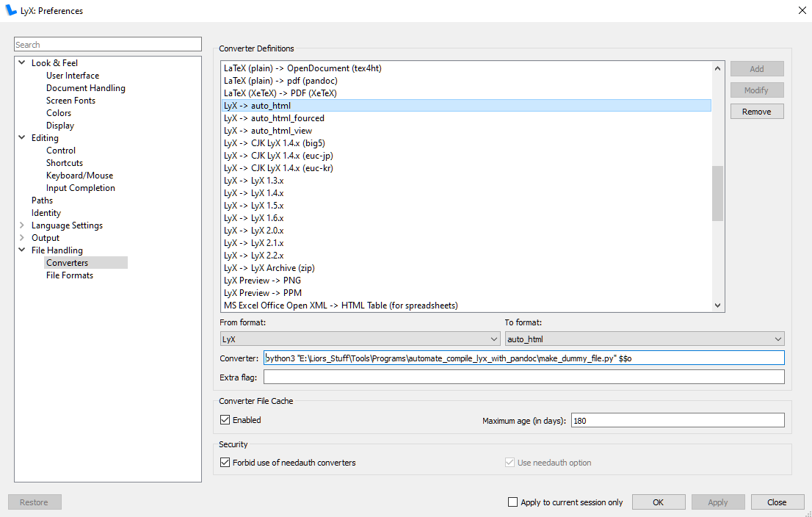812x517 pixels.
Task: Select the 'LyX -> LyX 1.3.x' row
Action: [466, 181]
